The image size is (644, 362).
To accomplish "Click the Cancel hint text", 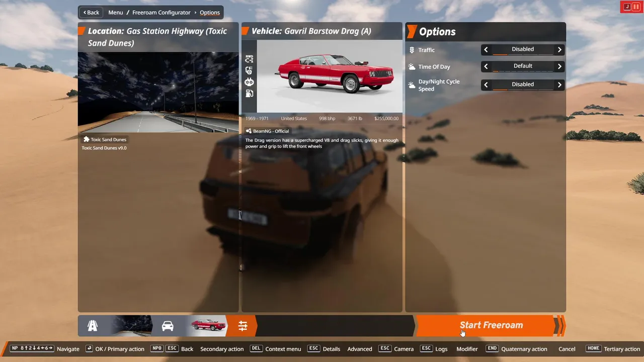I will (567, 349).
